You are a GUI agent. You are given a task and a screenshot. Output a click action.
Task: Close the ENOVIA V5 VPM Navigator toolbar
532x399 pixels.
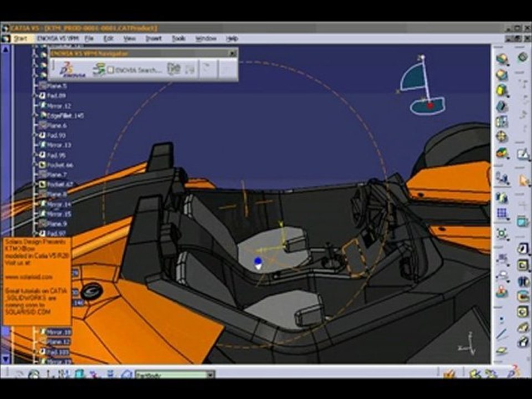pos(233,53)
